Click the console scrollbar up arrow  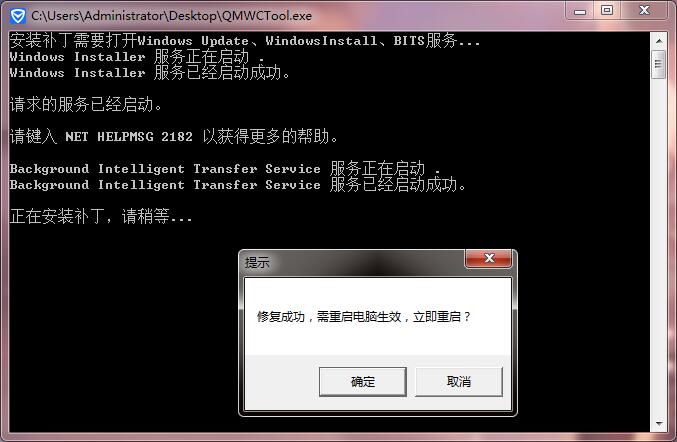pyautogui.click(x=659, y=41)
